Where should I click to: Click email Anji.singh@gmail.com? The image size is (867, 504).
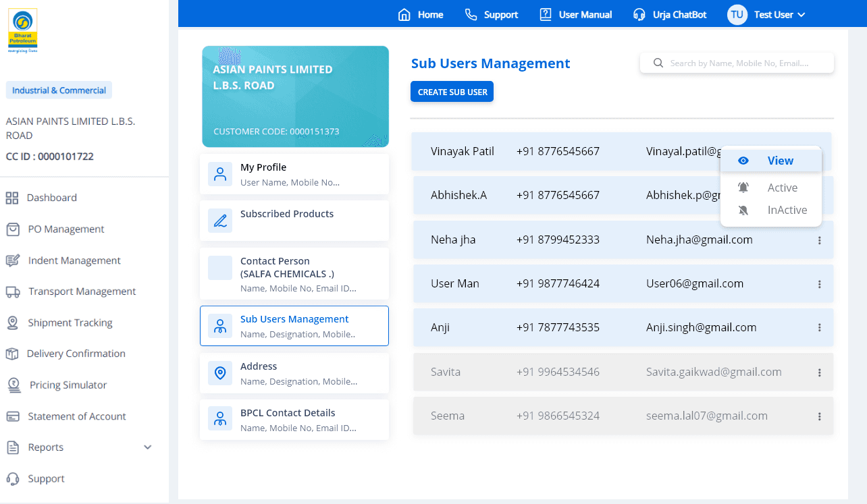point(701,327)
